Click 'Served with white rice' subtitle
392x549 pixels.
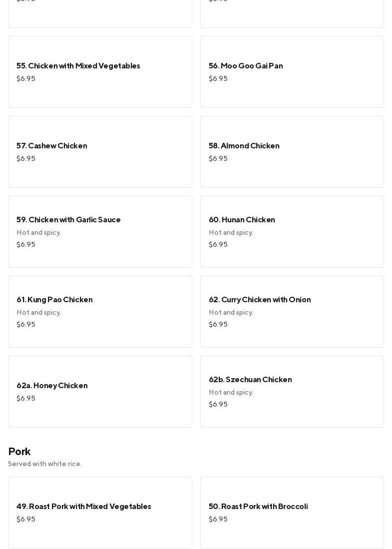pyautogui.click(x=45, y=464)
